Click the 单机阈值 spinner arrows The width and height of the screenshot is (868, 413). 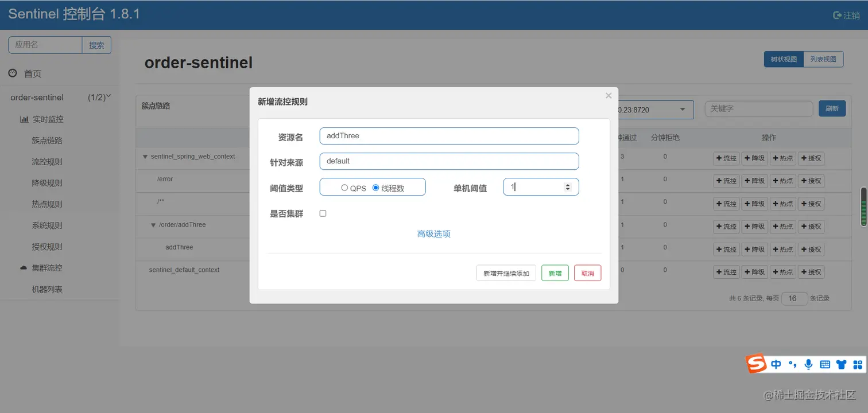[568, 187]
